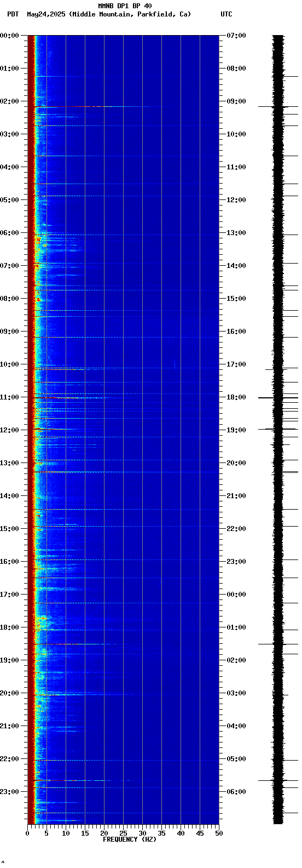
Task: Click the PDT time label "12:00"
Action: [9, 430]
